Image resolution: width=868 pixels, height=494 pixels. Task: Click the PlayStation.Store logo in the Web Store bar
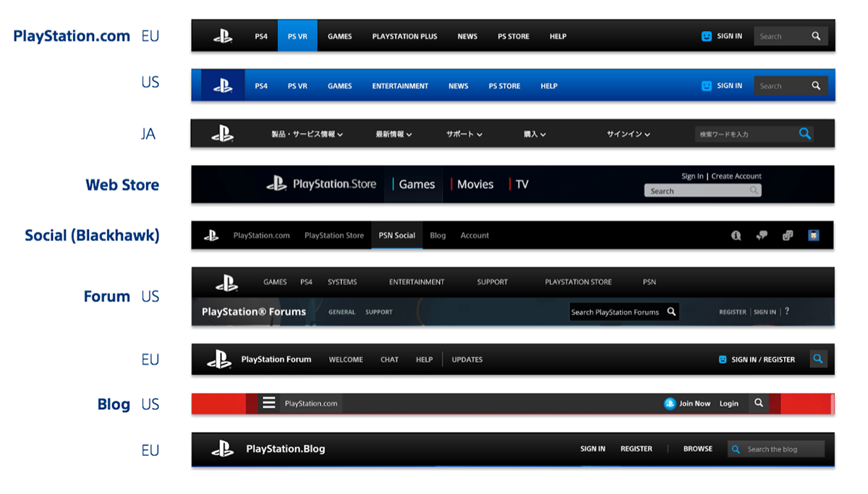321,184
